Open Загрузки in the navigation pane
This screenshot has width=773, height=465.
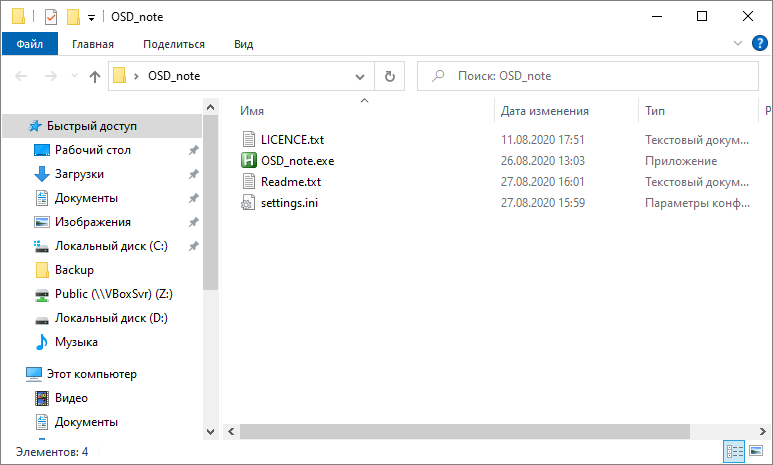[79, 174]
